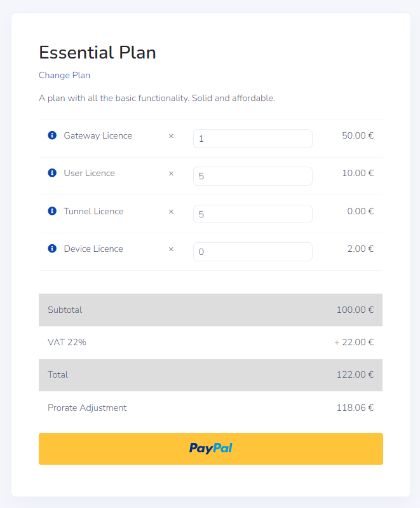Pay using the yellow PayPal button

coord(211,449)
